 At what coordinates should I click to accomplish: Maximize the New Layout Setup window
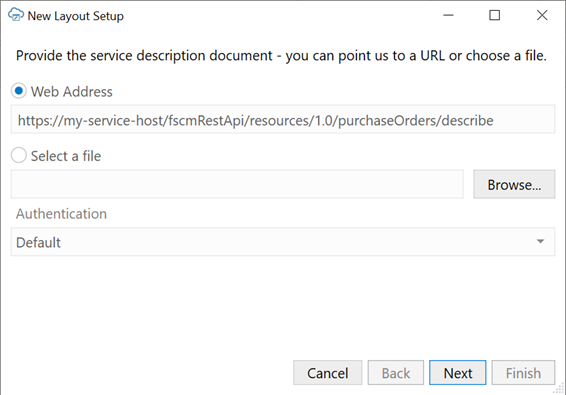pos(495,15)
